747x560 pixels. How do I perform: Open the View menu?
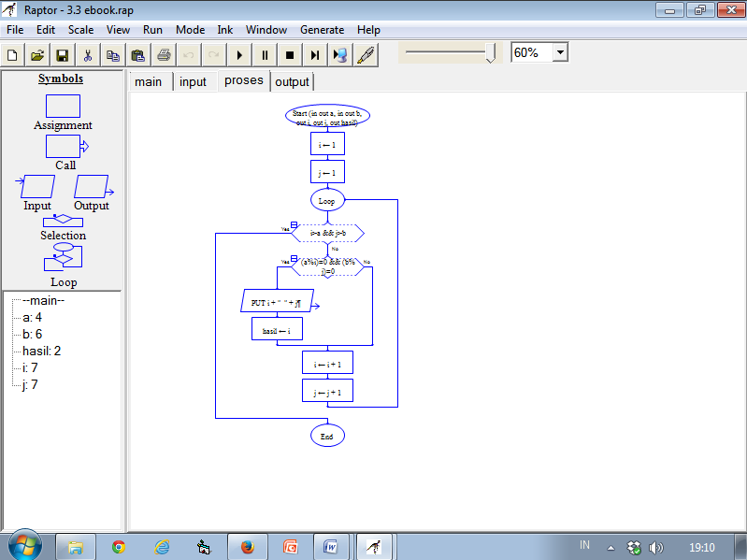pyautogui.click(x=118, y=30)
